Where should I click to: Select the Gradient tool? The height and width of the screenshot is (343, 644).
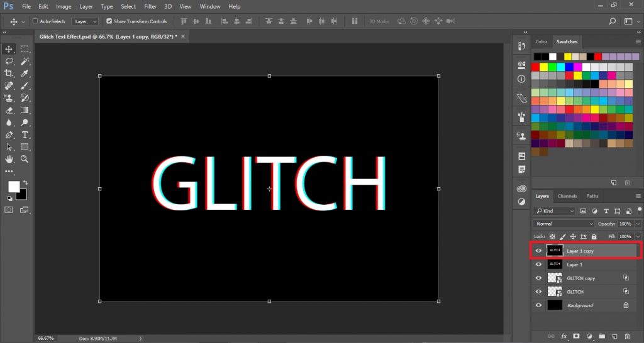tap(25, 110)
